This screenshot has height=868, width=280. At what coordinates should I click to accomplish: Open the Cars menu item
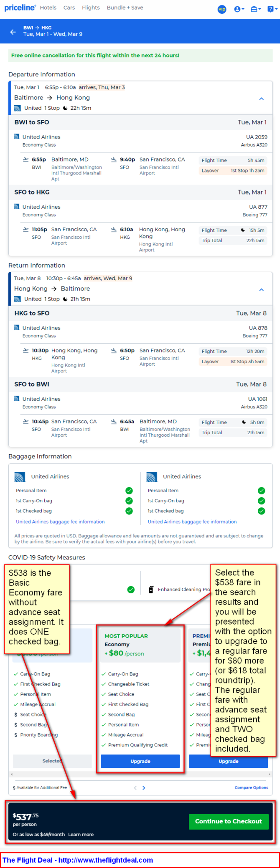[x=69, y=8]
